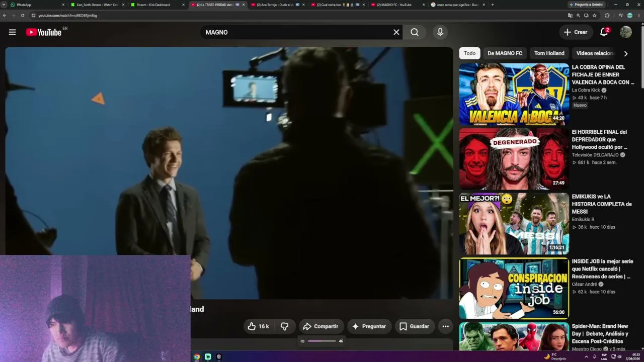Visit La Cobra Kick channel

tap(586, 90)
